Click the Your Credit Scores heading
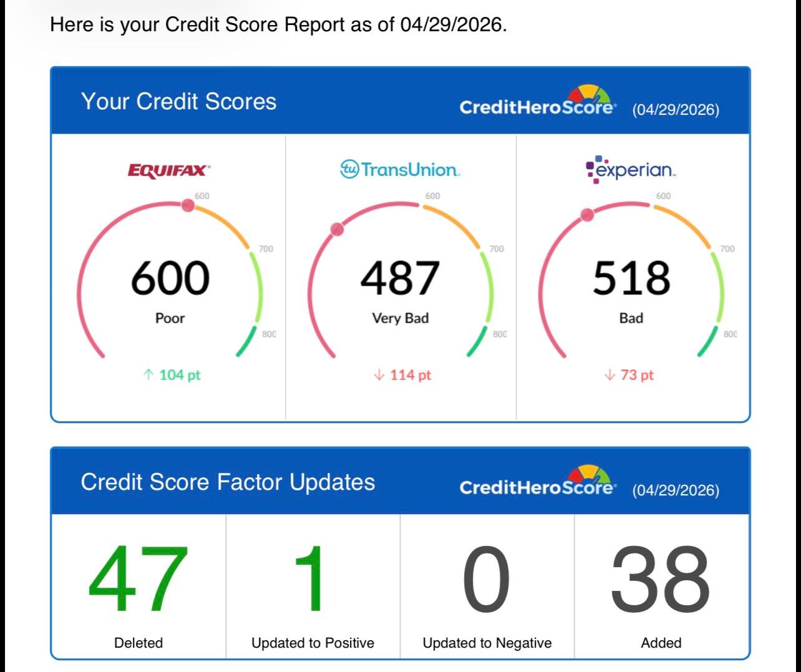The width and height of the screenshot is (801, 672). click(178, 102)
